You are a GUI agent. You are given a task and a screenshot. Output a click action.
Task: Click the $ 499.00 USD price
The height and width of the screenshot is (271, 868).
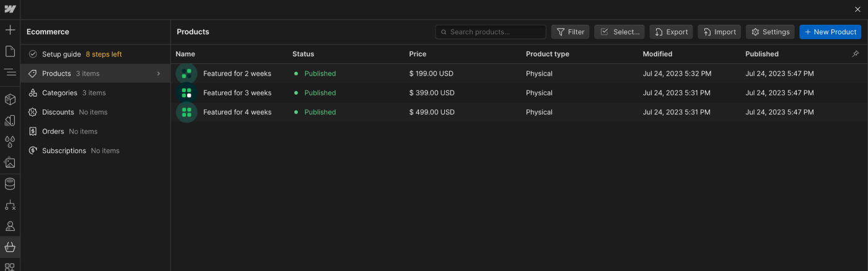tap(432, 112)
